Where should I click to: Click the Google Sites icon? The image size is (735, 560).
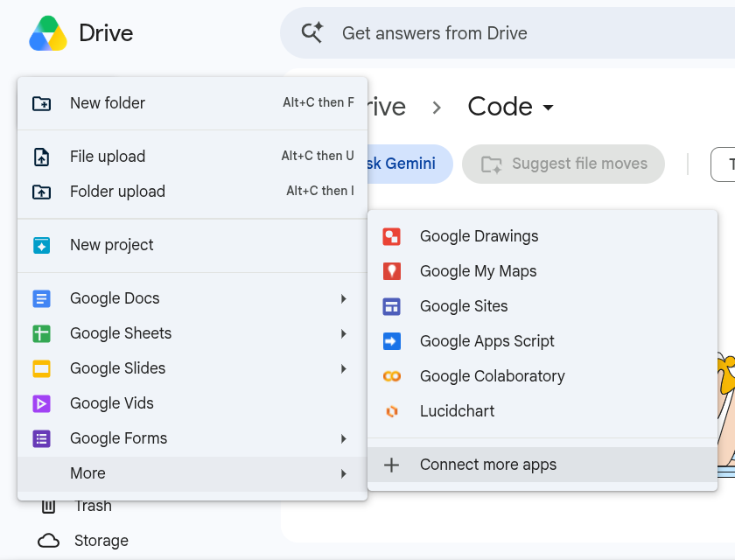coord(391,306)
